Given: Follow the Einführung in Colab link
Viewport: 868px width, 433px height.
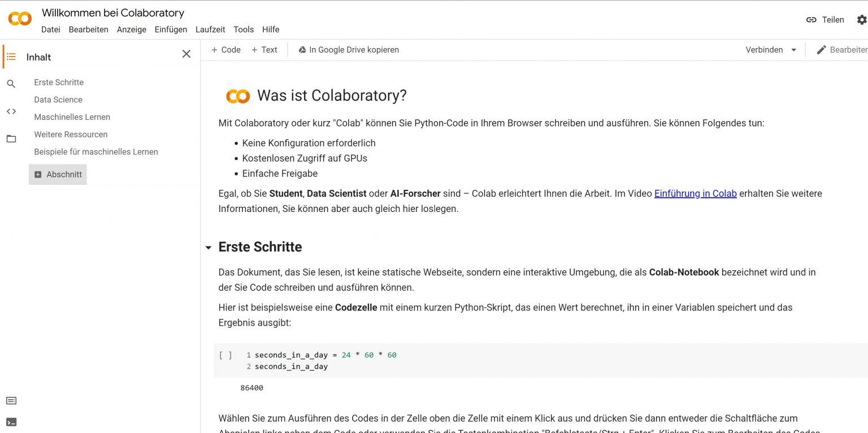Looking at the screenshot, I should click(x=695, y=193).
